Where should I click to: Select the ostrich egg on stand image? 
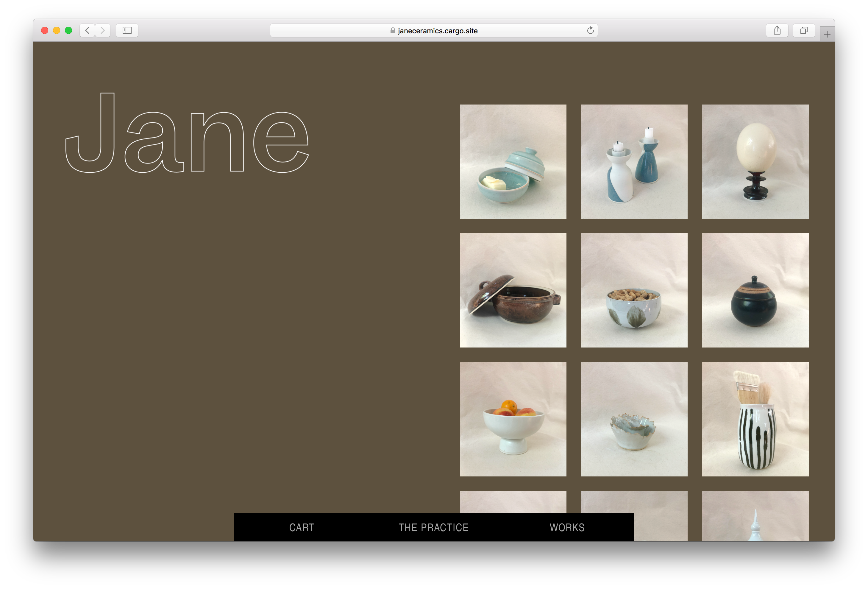(755, 161)
